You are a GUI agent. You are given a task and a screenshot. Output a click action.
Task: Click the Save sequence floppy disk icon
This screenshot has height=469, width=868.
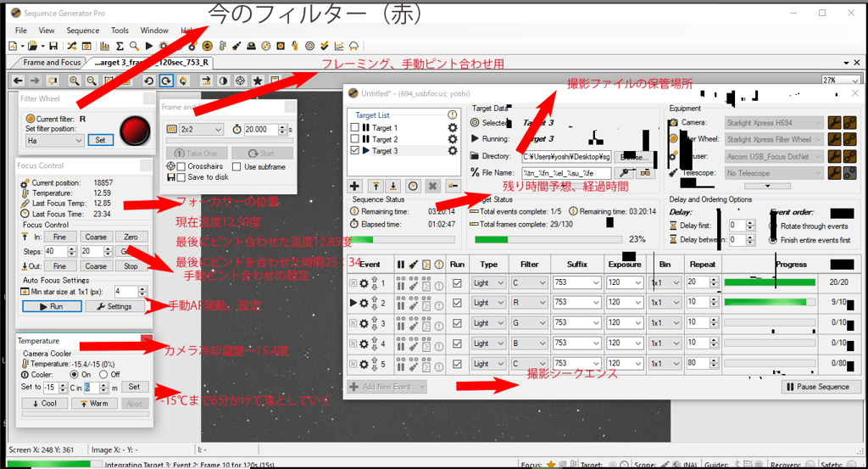[x=53, y=46]
